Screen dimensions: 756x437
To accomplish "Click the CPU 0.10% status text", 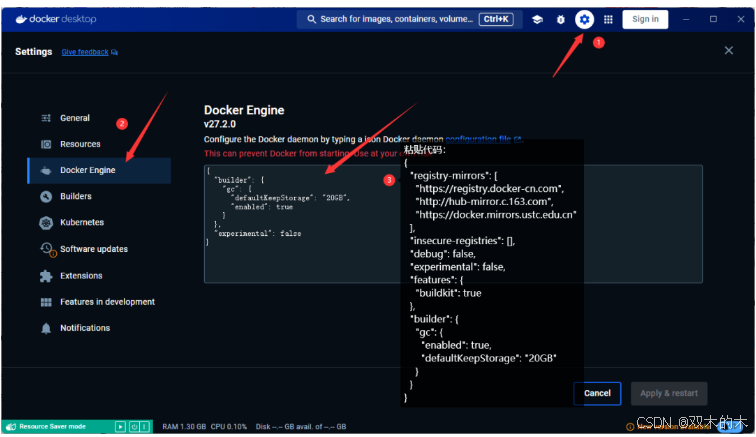I will [229, 427].
